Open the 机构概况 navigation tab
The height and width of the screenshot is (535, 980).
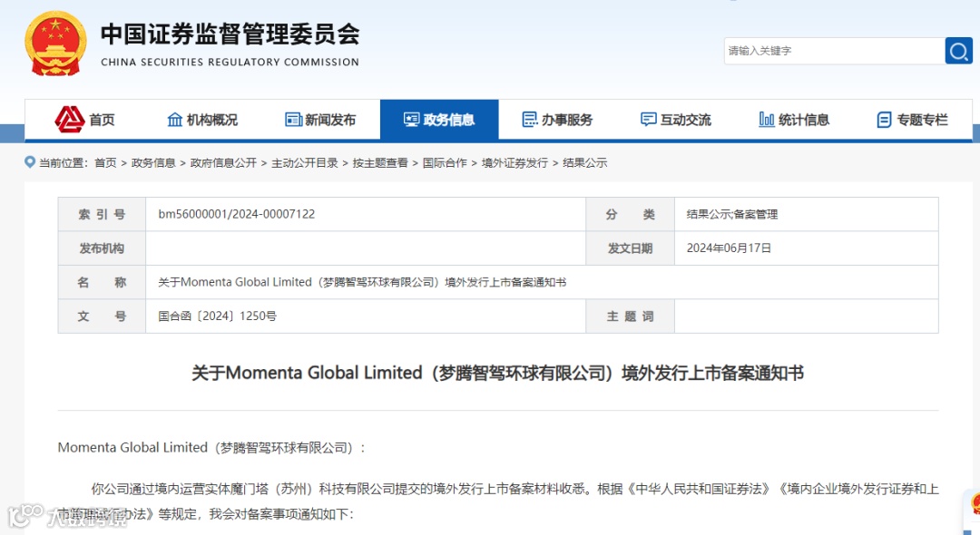[x=202, y=119]
